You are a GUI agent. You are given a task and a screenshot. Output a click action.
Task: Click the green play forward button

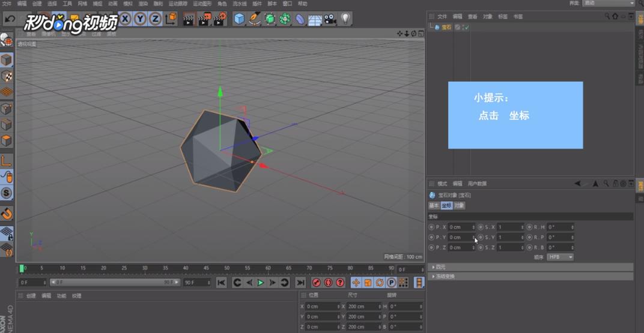tap(260, 283)
